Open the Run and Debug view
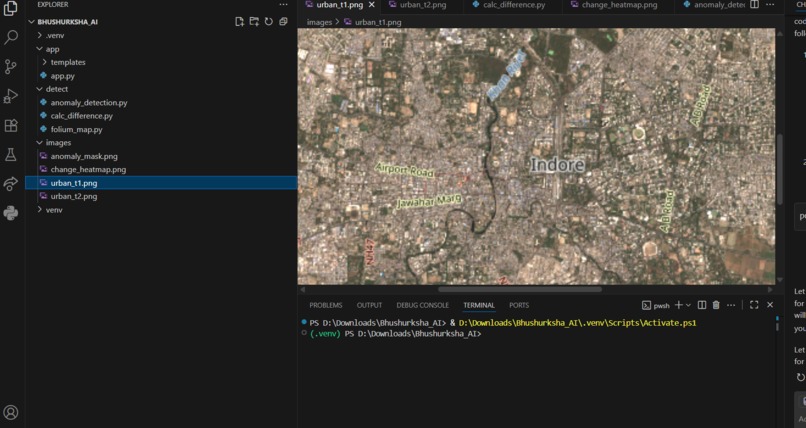 [x=11, y=96]
